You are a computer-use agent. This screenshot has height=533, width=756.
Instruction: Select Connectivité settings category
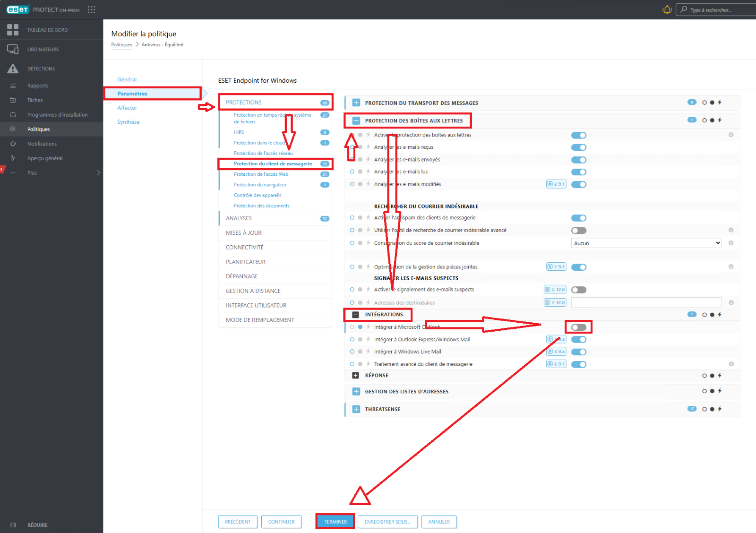275,248
